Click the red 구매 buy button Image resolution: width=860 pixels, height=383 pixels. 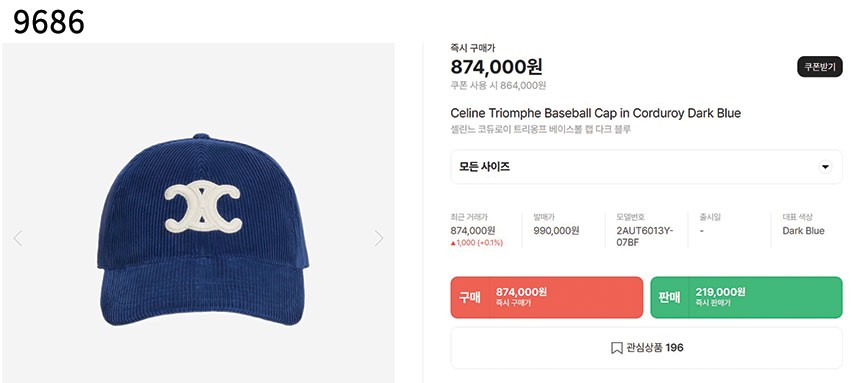click(x=546, y=297)
